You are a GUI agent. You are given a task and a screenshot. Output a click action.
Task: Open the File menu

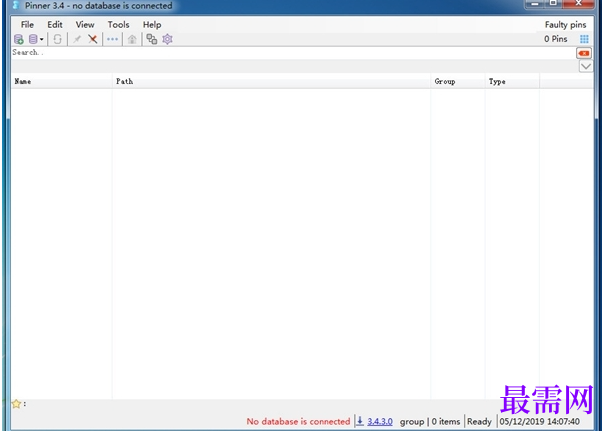(x=27, y=25)
